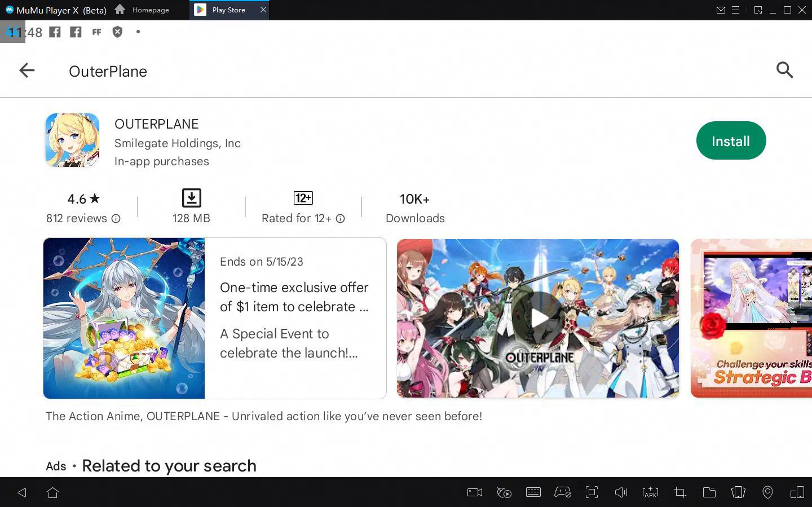812x507 pixels.
Task: Close the Play Store tab
Action: tap(263, 10)
